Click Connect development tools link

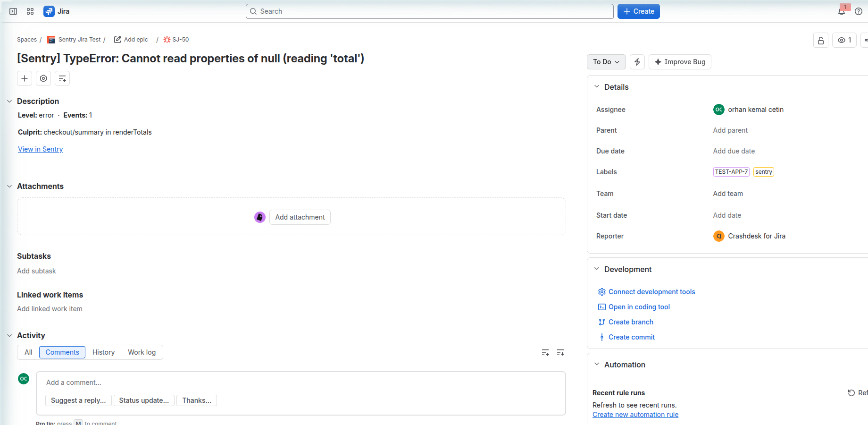tap(651, 292)
